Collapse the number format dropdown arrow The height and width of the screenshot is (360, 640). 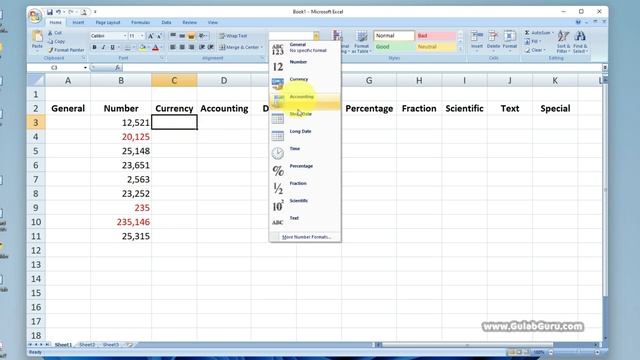tap(316, 36)
